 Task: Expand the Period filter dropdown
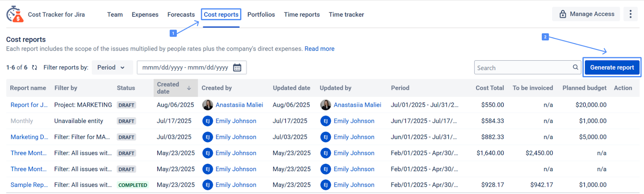click(111, 68)
